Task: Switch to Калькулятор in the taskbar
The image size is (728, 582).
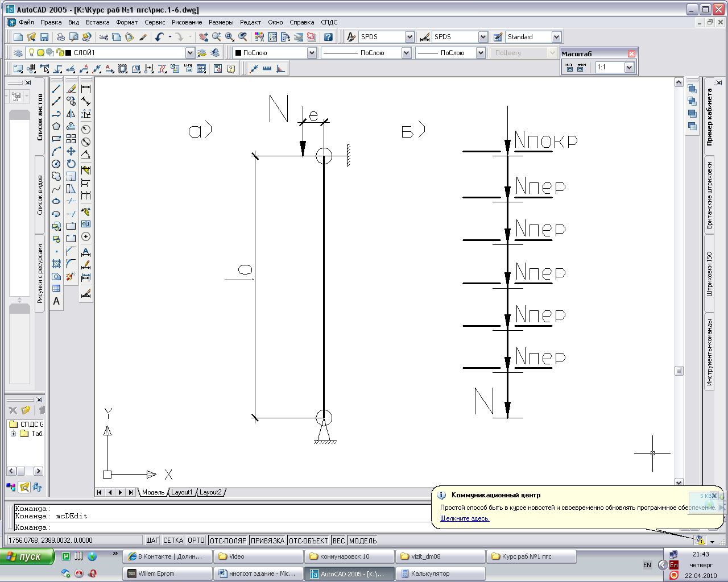Action: coord(441,573)
